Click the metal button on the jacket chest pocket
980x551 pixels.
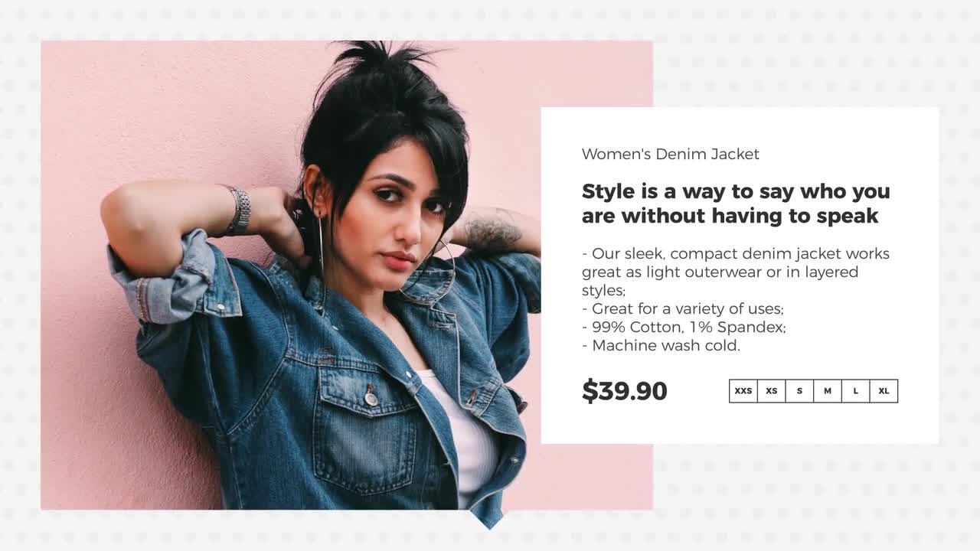pyautogui.click(x=371, y=397)
